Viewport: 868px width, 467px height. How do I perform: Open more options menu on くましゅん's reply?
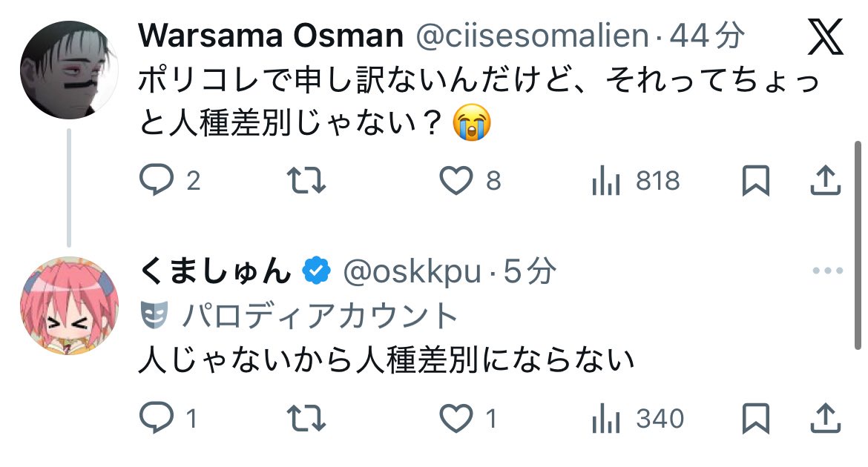(x=827, y=271)
